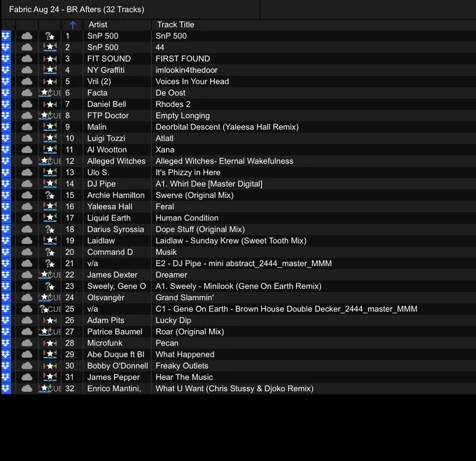
Task: Click the star status icon for Al Wootton
Action: [50, 150]
